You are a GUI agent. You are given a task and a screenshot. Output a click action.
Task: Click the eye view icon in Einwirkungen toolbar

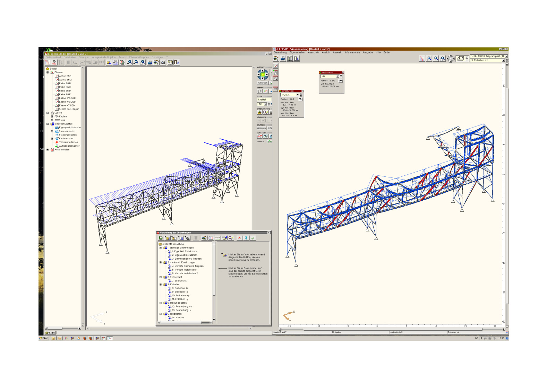[204, 238]
